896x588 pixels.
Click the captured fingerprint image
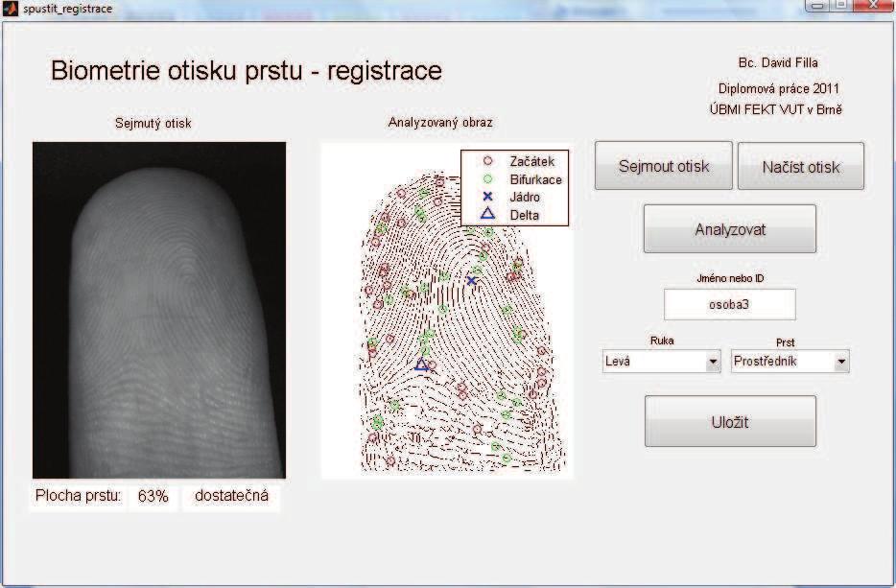tap(159, 310)
